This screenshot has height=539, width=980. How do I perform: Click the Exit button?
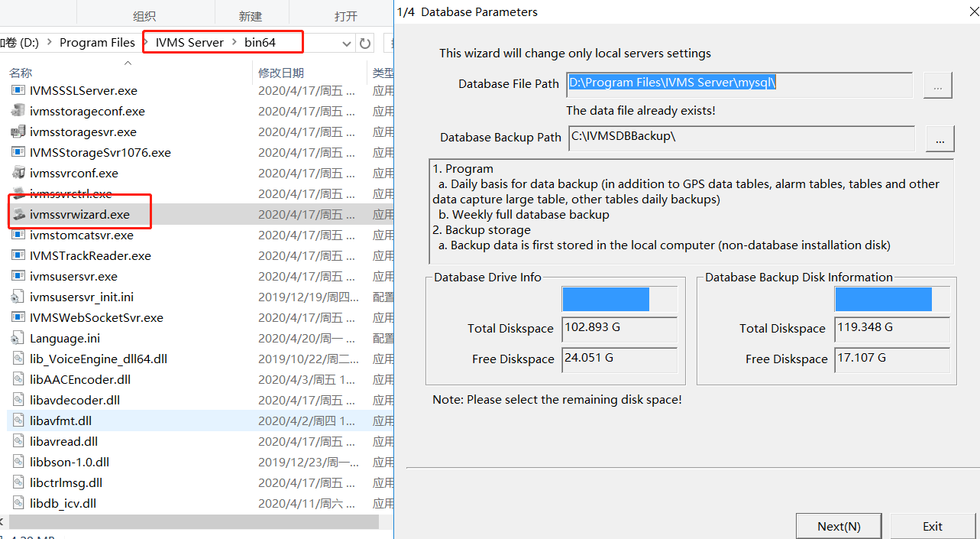(x=932, y=526)
